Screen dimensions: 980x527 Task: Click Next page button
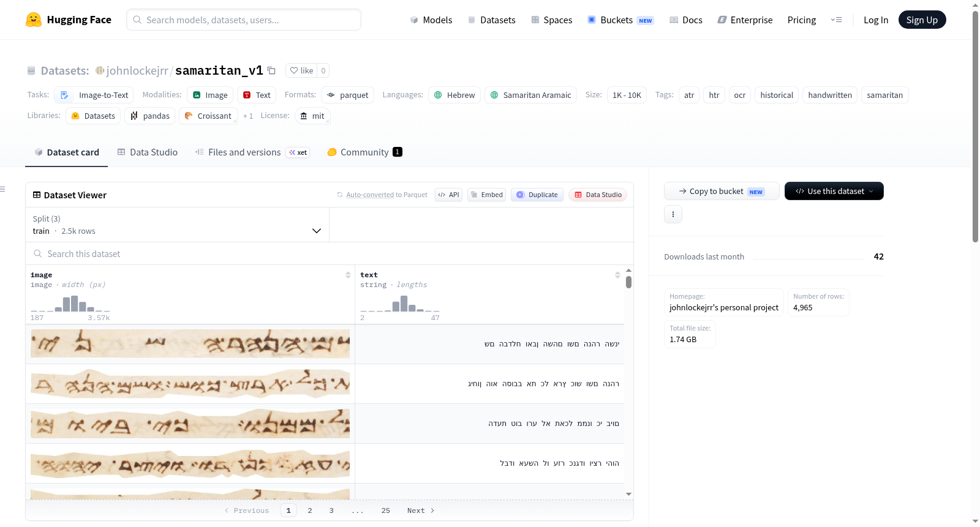[421, 510]
